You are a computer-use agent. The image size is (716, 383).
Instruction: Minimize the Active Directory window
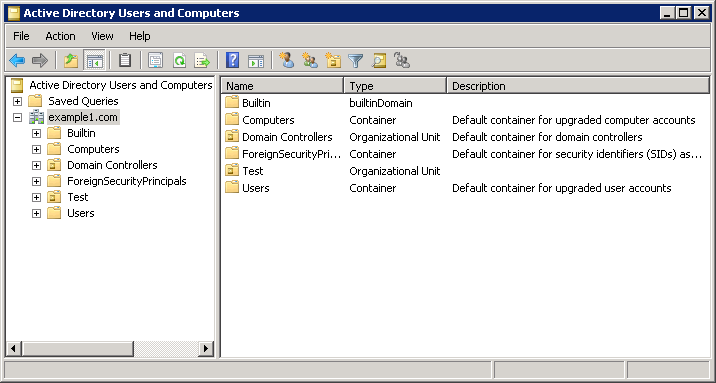tap(667, 13)
